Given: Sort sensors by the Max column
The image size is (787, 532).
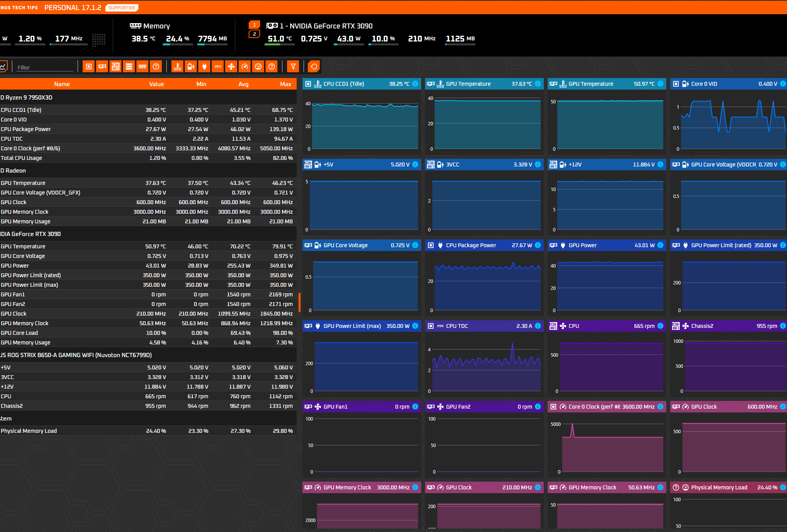Looking at the screenshot, I should pyautogui.click(x=286, y=84).
